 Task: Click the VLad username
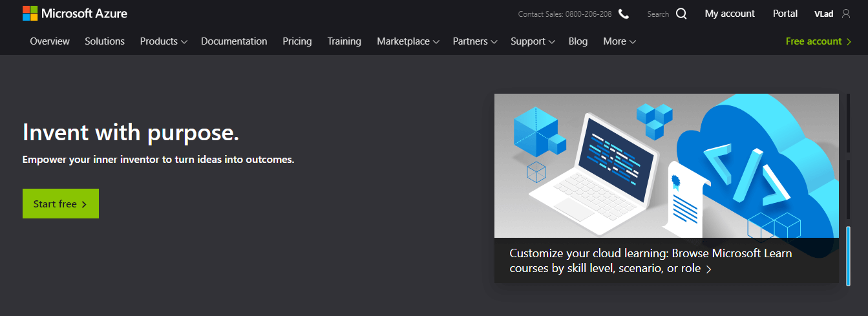823,14
